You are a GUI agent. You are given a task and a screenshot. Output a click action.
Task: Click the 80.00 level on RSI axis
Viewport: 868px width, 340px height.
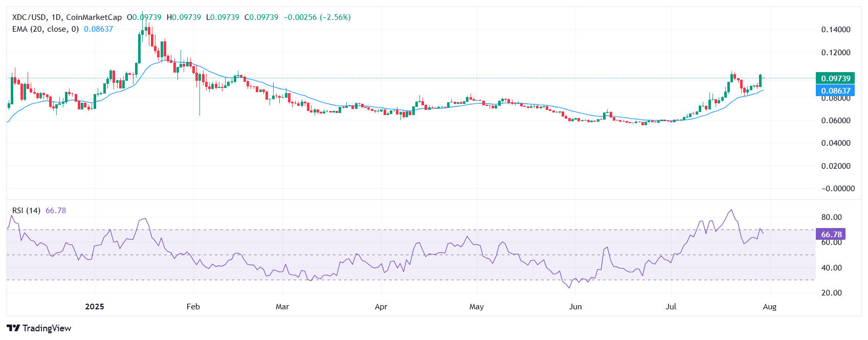click(x=831, y=217)
